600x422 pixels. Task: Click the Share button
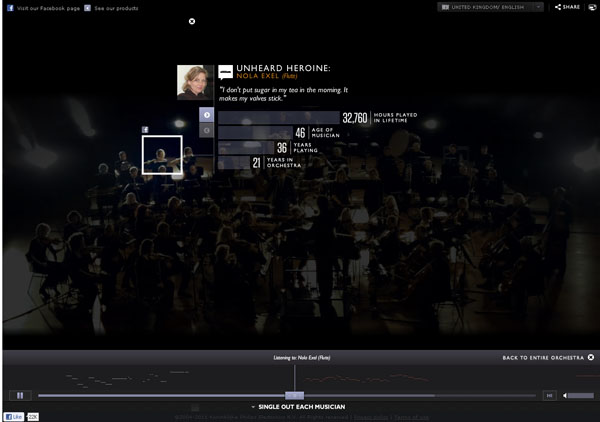pos(567,7)
